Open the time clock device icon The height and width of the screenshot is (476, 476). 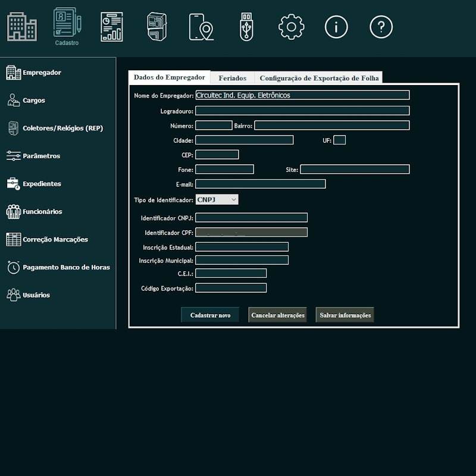(156, 26)
